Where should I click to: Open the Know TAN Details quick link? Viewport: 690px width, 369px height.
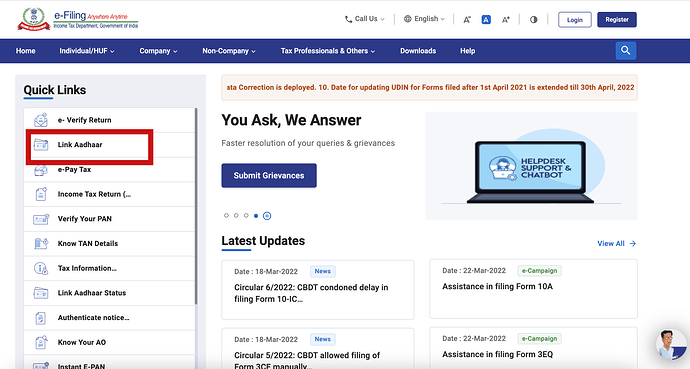point(109,243)
